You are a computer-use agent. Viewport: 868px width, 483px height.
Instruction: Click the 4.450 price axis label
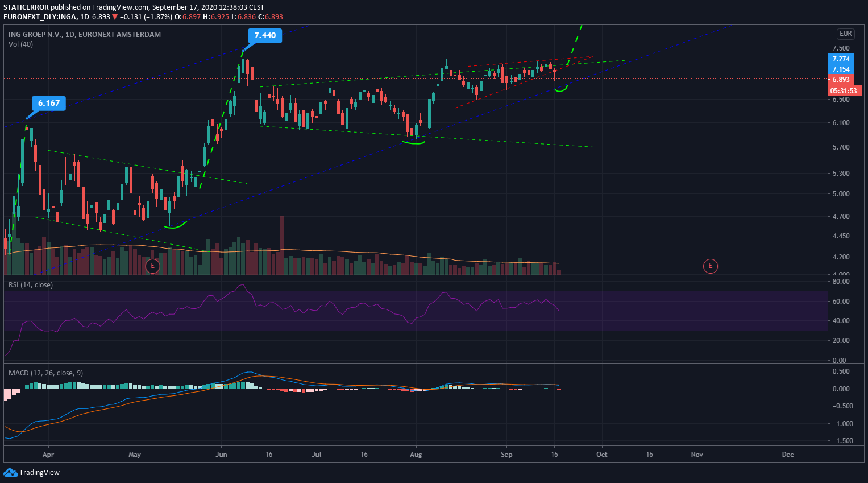click(841, 236)
